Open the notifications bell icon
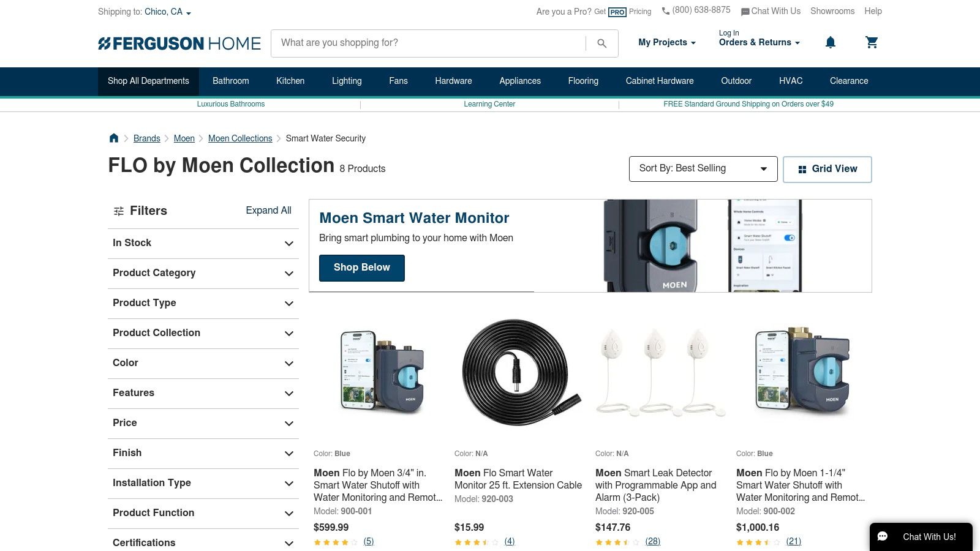 830,42
